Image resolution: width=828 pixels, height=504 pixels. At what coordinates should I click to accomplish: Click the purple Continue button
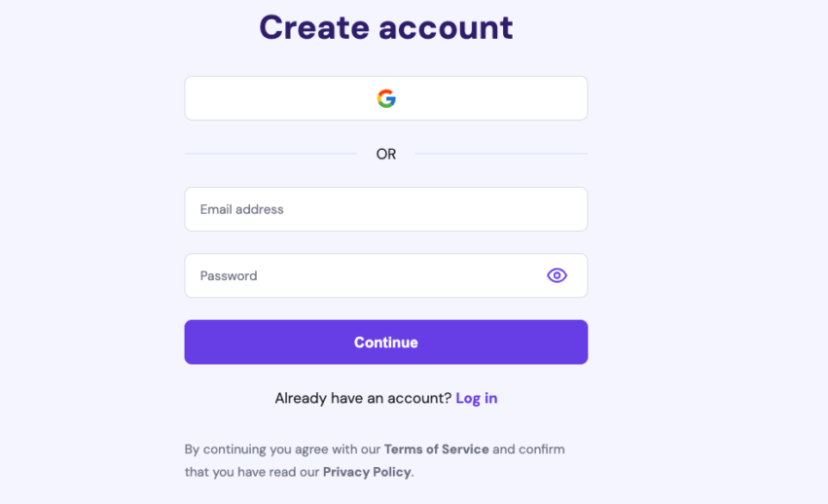coord(386,342)
